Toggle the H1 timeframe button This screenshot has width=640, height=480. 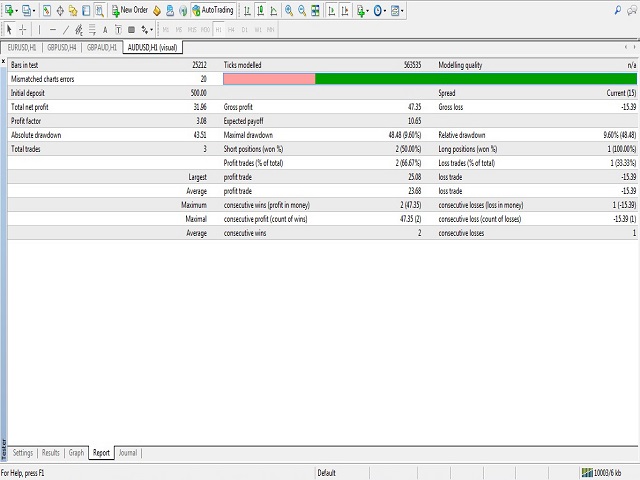(218, 30)
